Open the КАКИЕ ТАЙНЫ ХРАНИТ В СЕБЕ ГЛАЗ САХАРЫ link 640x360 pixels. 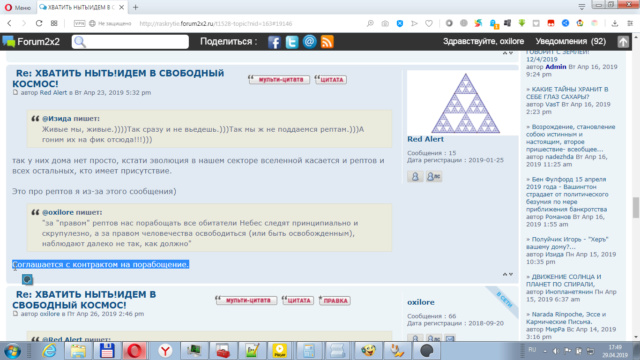(x=567, y=93)
